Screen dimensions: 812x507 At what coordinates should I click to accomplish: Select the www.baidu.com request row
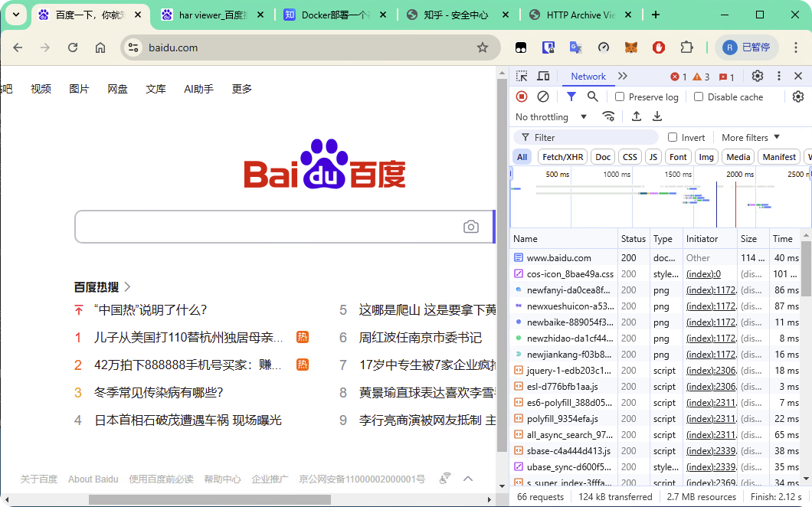[x=656, y=257]
